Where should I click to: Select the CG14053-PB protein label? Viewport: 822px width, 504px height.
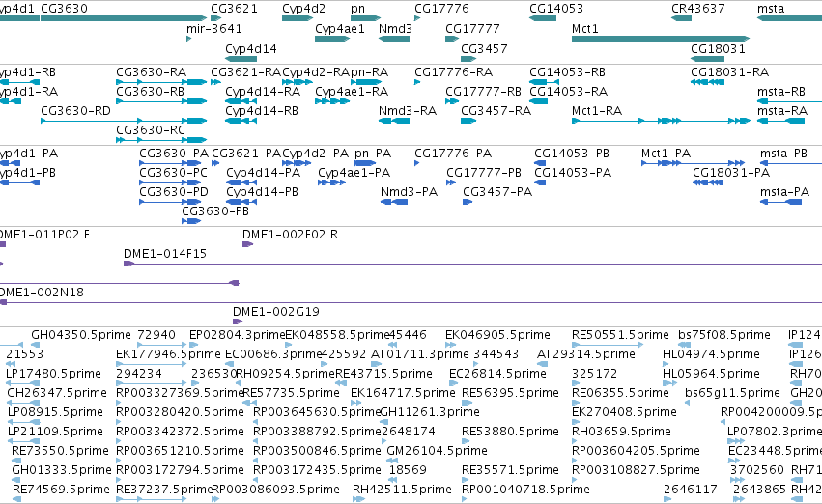[572, 153]
